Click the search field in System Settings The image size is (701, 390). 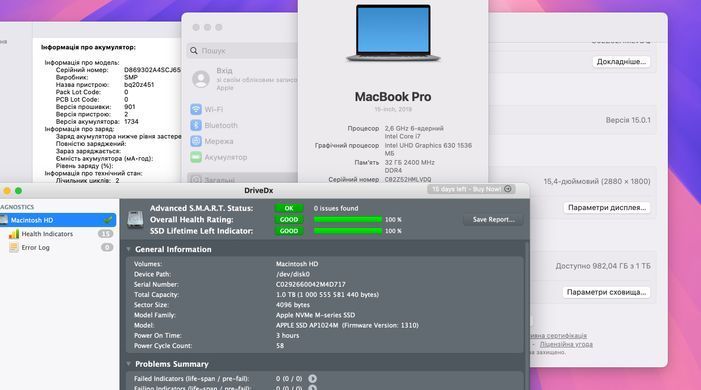[242, 51]
